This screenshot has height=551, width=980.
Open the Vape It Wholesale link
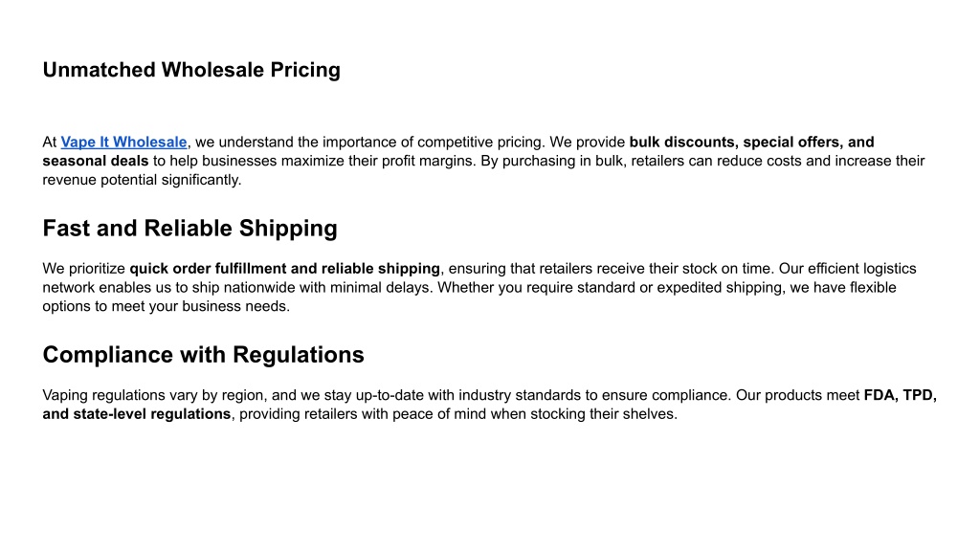[123, 143]
